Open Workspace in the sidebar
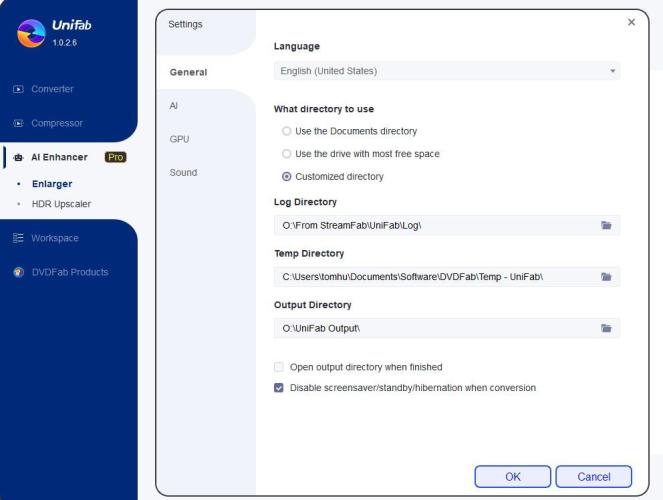Image resolution: width=663 pixels, height=500 pixels. (55, 238)
